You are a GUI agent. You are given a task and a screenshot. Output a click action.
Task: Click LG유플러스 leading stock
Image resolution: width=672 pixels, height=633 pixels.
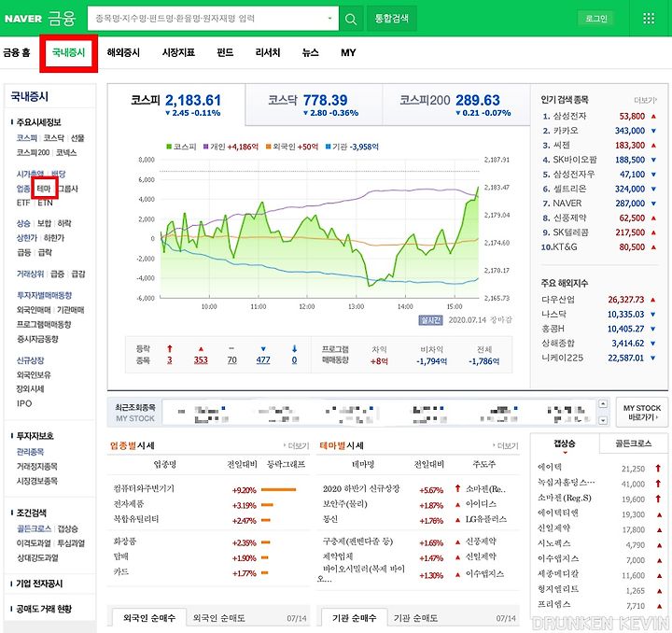click(x=486, y=519)
